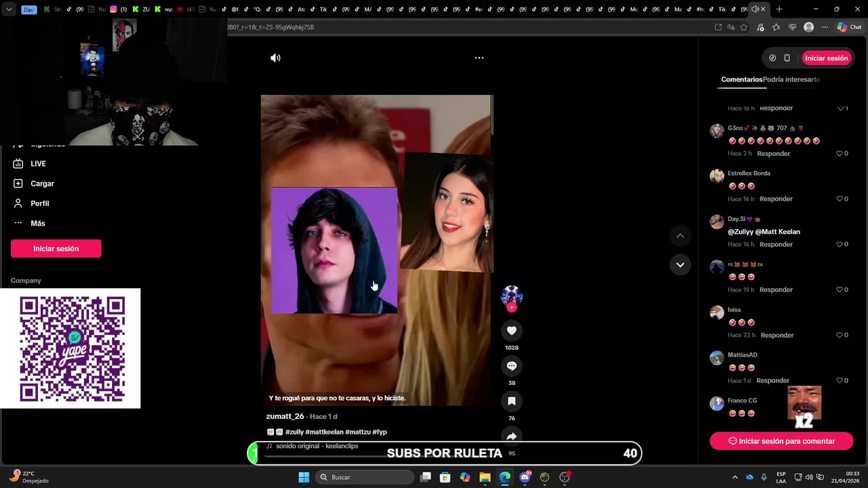Screen dimensions: 868x488
Task: Click the #mattzu hashtag
Action: [357, 432]
